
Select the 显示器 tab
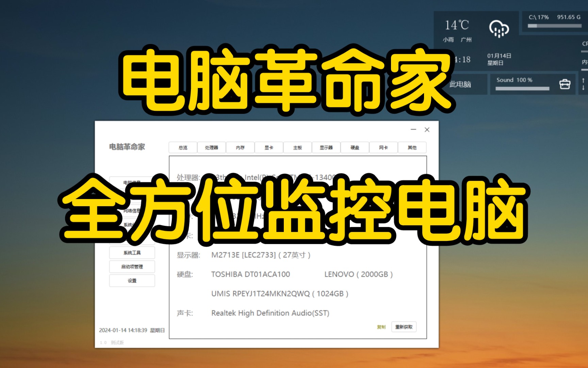pyautogui.click(x=326, y=148)
